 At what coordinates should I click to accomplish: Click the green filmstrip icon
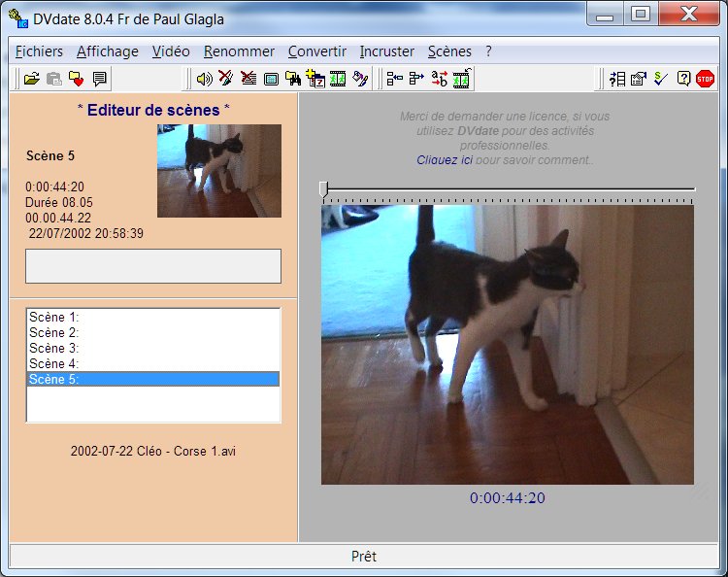(338, 79)
